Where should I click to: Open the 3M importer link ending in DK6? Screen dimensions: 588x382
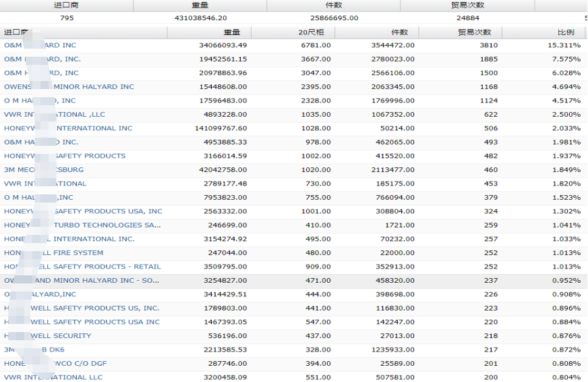[x=34, y=350]
